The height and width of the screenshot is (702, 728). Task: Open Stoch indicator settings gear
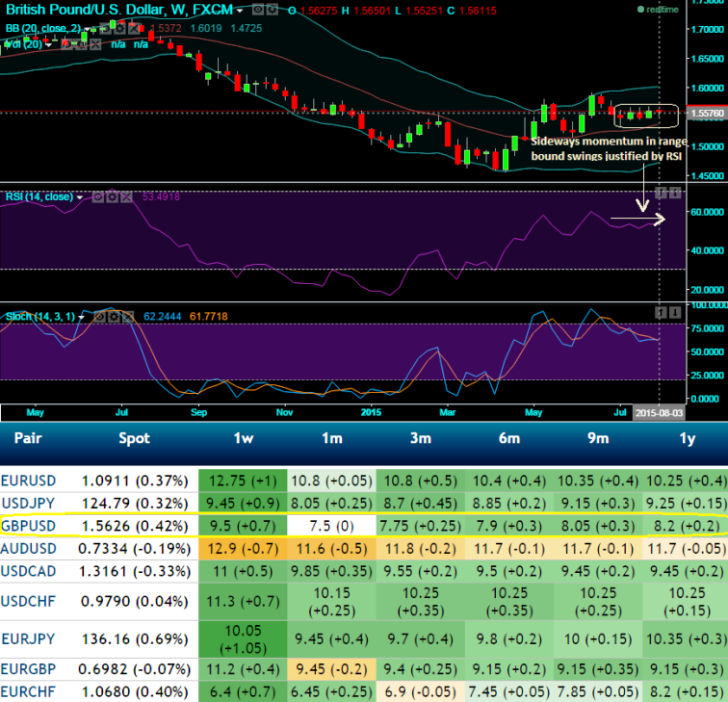pos(114,316)
